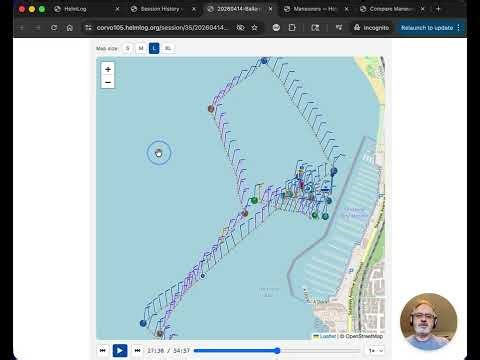Set map size to M
This screenshot has height=360, width=480.
click(141, 48)
